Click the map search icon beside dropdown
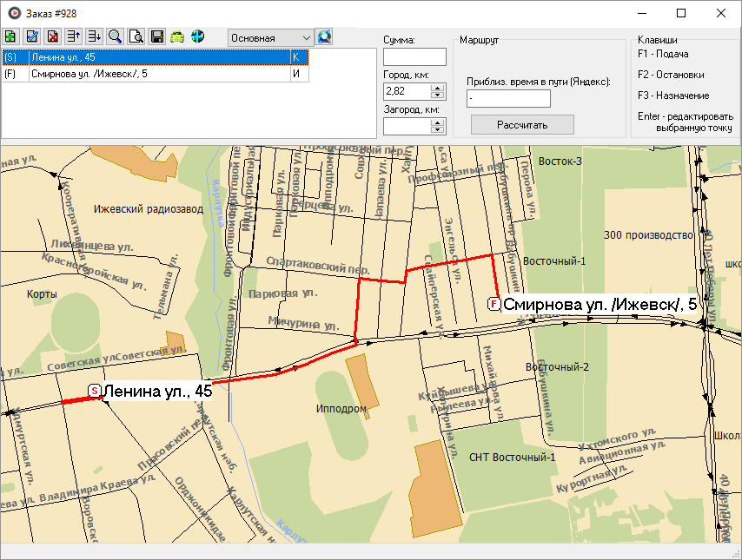Screen dimensions: 742x560 coord(324,37)
